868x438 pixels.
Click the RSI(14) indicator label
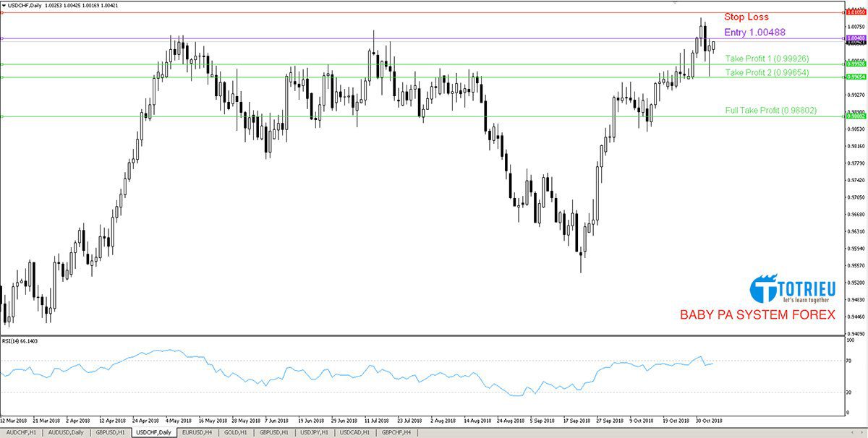(20, 340)
